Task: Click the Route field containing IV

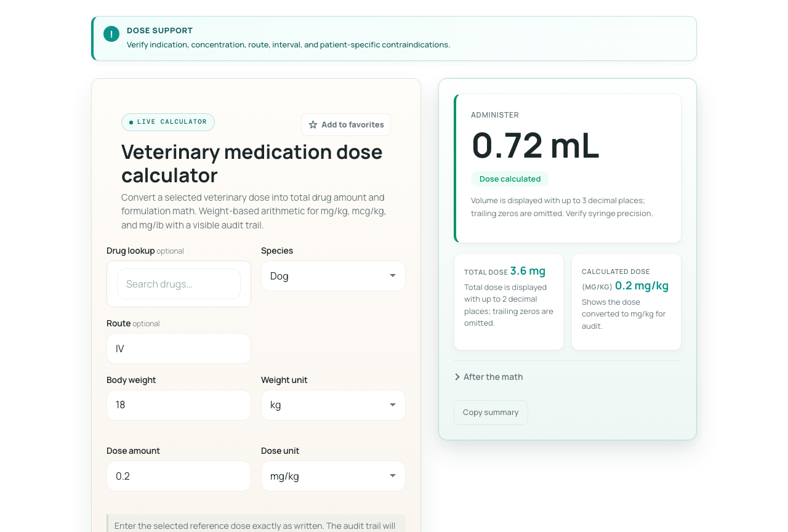Action: coord(179,349)
